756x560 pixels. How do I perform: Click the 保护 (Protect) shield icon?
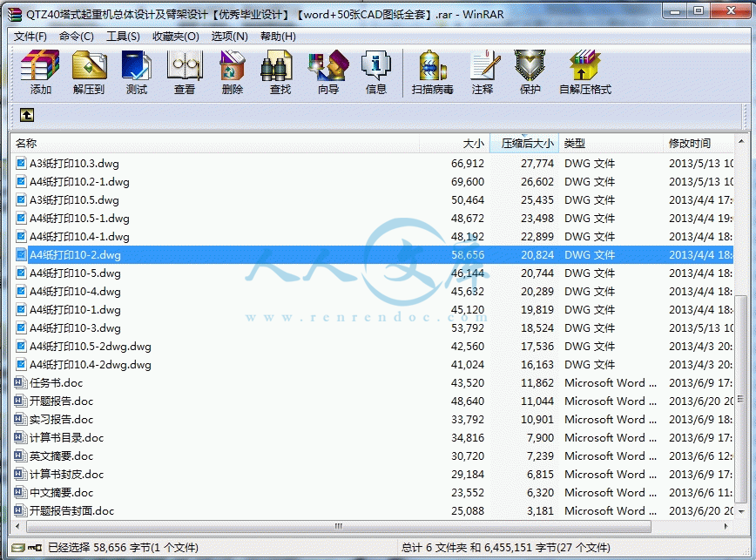click(x=530, y=72)
